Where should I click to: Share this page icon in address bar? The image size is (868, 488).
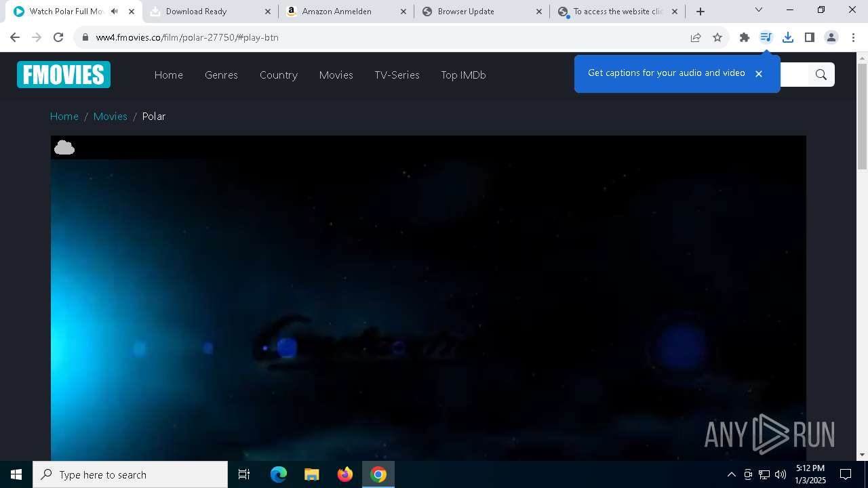pos(696,37)
